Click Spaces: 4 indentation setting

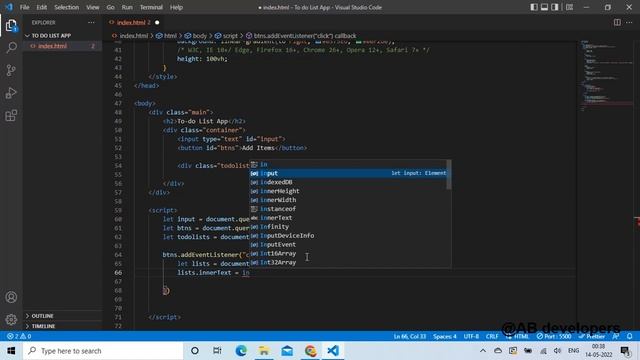pos(445,336)
